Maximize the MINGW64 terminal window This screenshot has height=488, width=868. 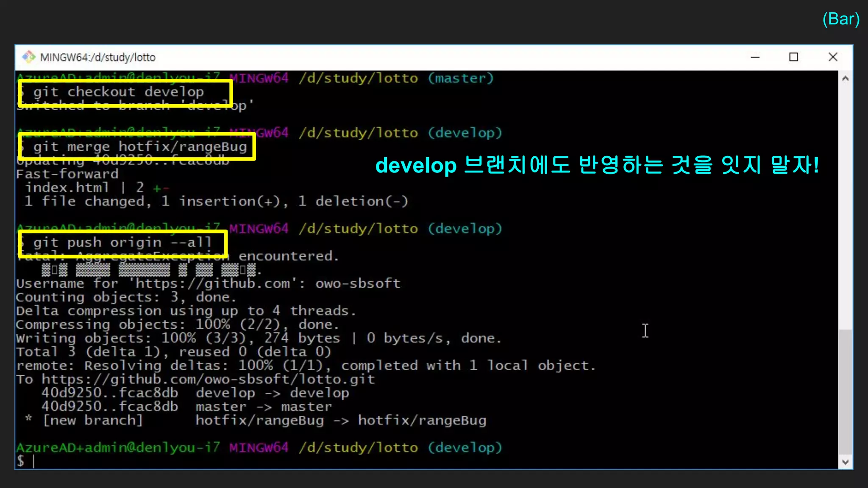[x=794, y=57]
